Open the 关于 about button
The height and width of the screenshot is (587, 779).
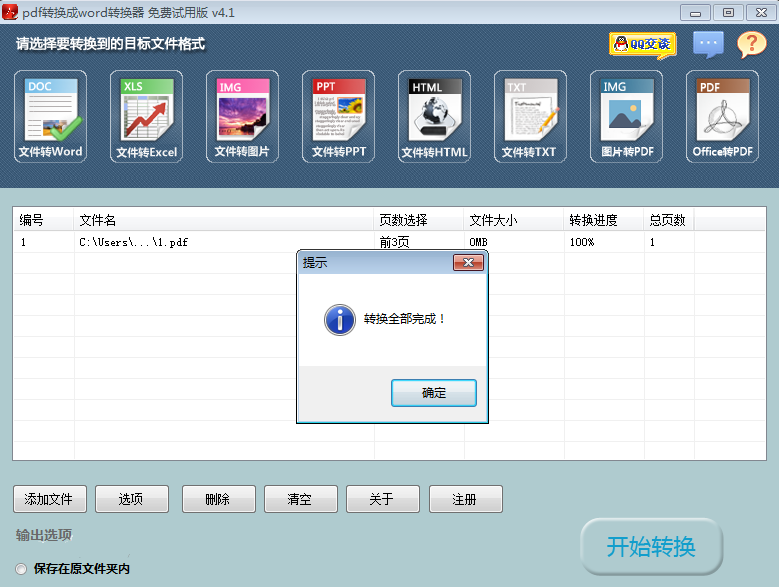(383, 499)
